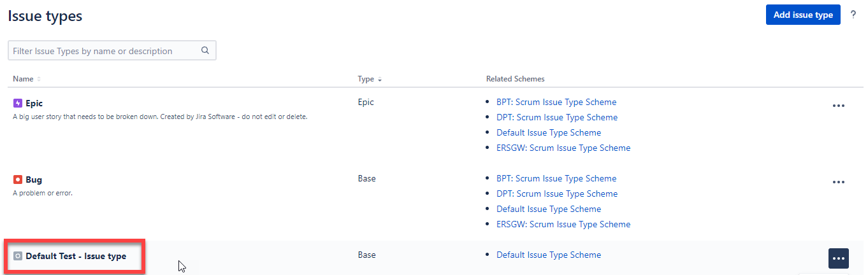Click the Related Schemes column header
868x275 pixels.
tap(516, 79)
